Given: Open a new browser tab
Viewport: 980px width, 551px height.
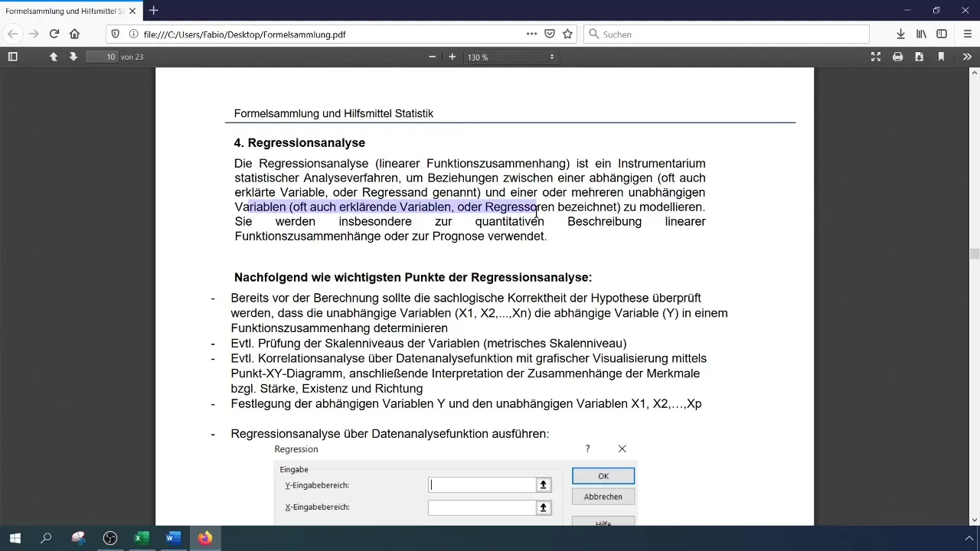Looking at the screenshot, I should [x=154, y=11].
